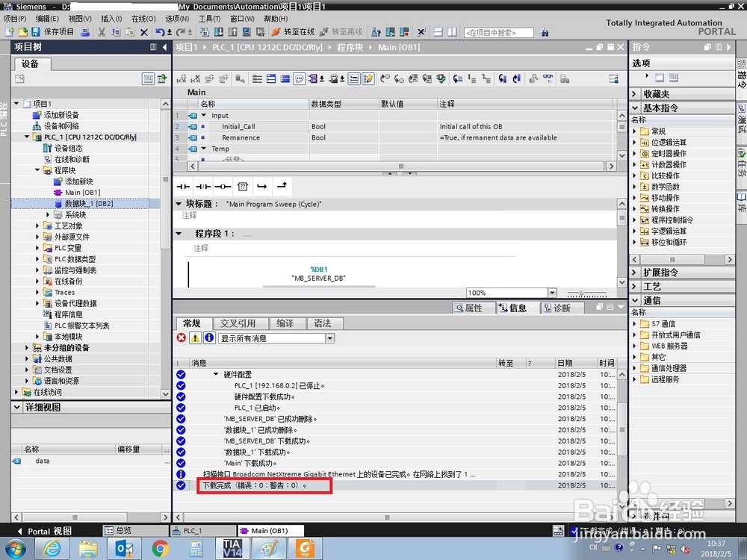This screenshot has width=747, height=560.
Task: Toggle the favorites star icon in editor toolbar
Action: 368,78
